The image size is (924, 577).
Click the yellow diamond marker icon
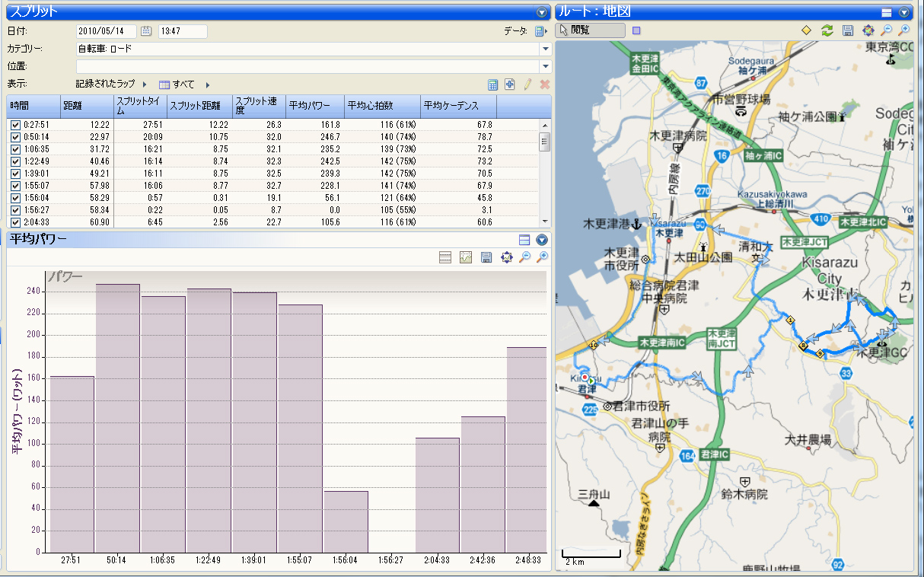click(806, 30)
